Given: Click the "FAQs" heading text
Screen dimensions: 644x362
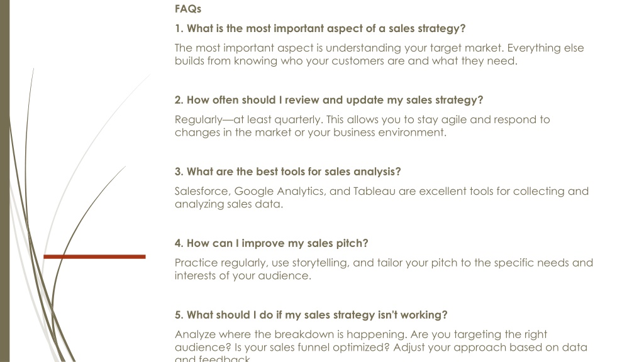Looking at the screenshot, I should coord(187,9).
